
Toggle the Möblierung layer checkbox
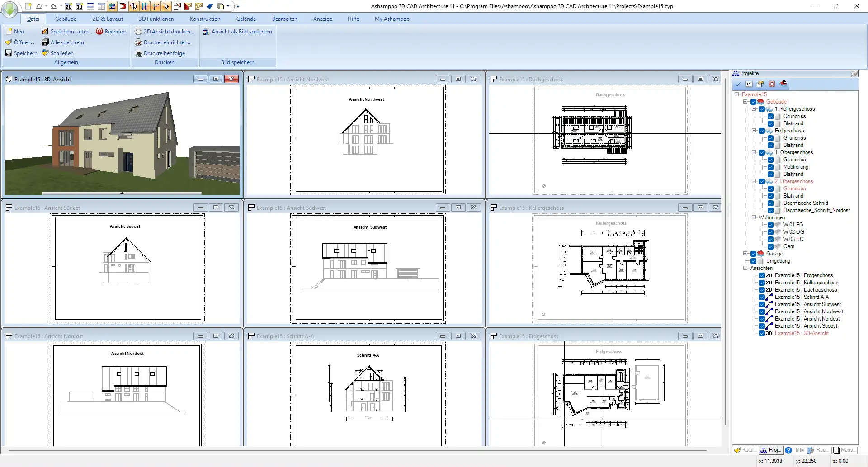tap(770, 167)
